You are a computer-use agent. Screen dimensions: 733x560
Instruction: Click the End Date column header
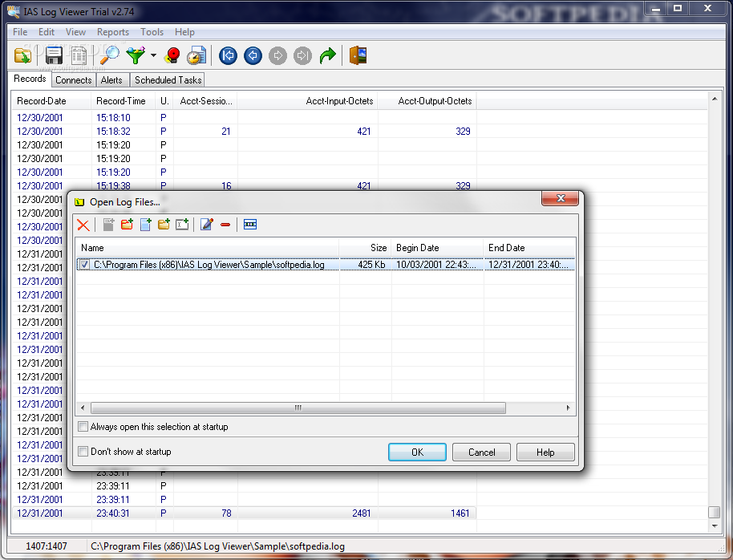click(529, 247)
